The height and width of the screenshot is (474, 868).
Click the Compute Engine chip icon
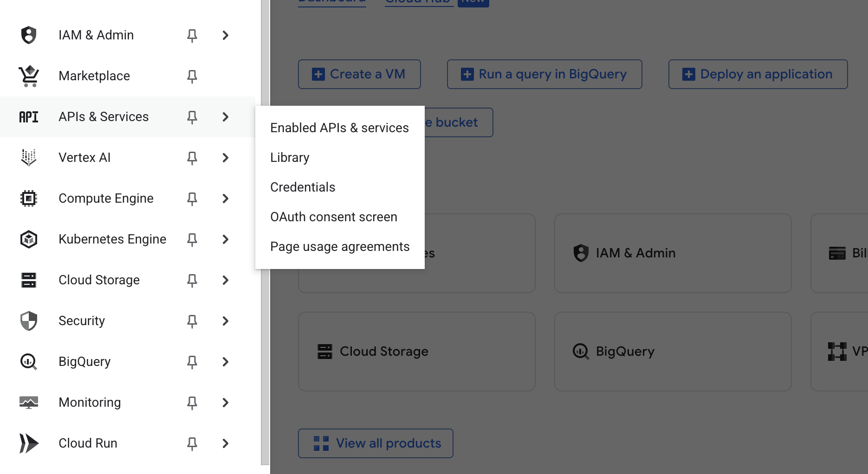coord(29,199)
